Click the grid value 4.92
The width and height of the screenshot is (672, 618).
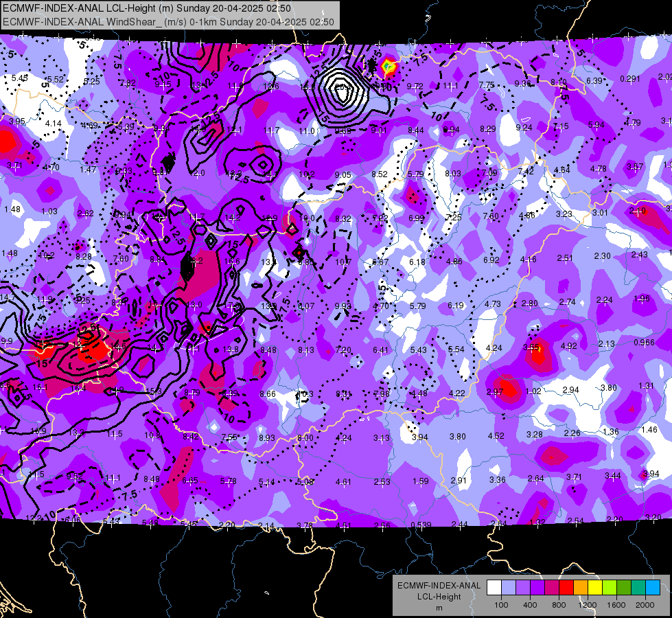(x=569, y=345)
